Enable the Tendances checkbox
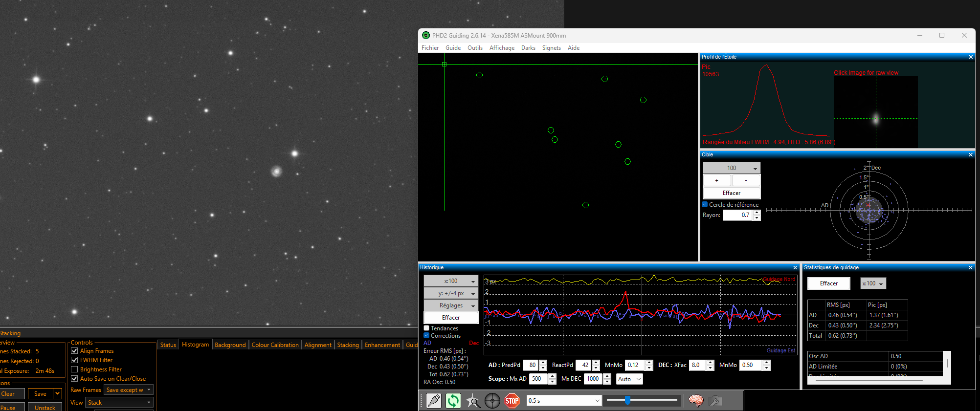Screen dimensions: 980x411 tap(426, 328)
